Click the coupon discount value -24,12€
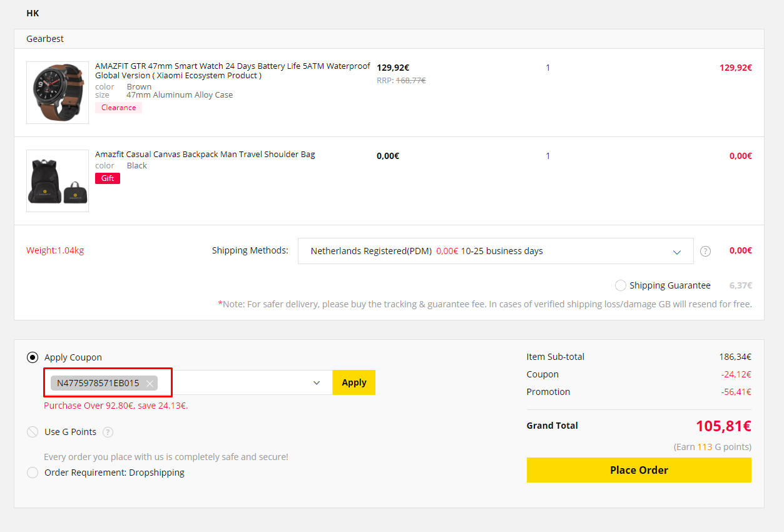The height and width of the screenshot is (532, 784). click(736, 374)
